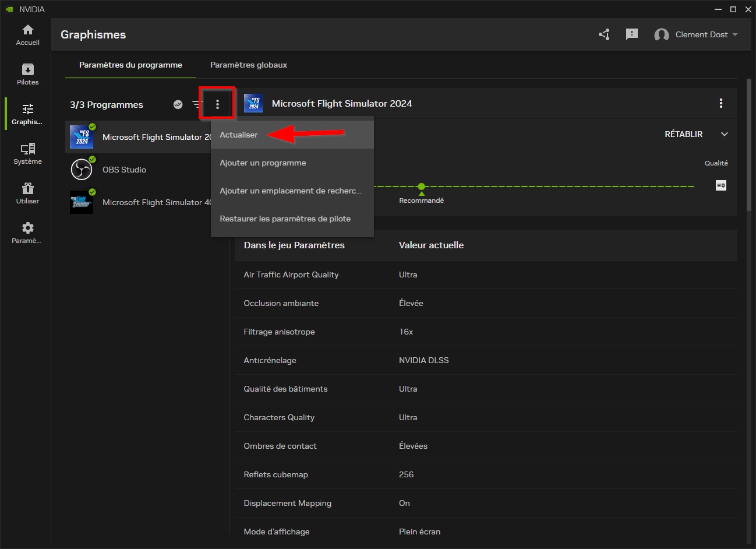Switch to Paramètres du programme tab

(130, 65)
